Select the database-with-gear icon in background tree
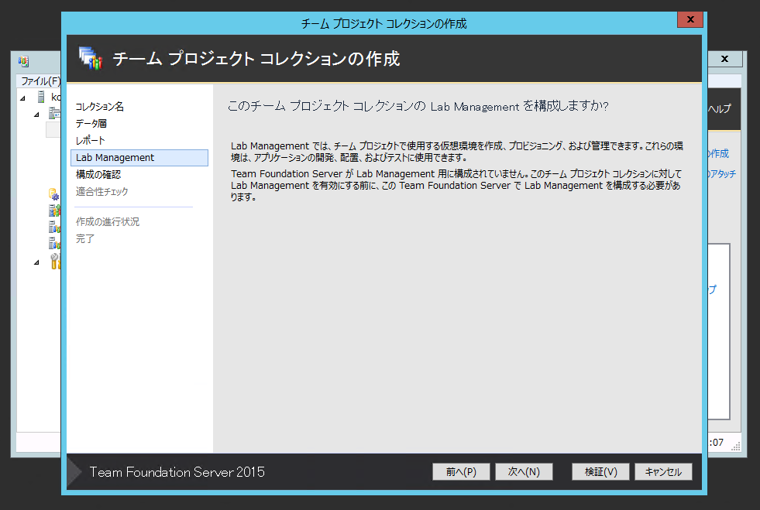760x510 pixels. (x=54, y=195)
